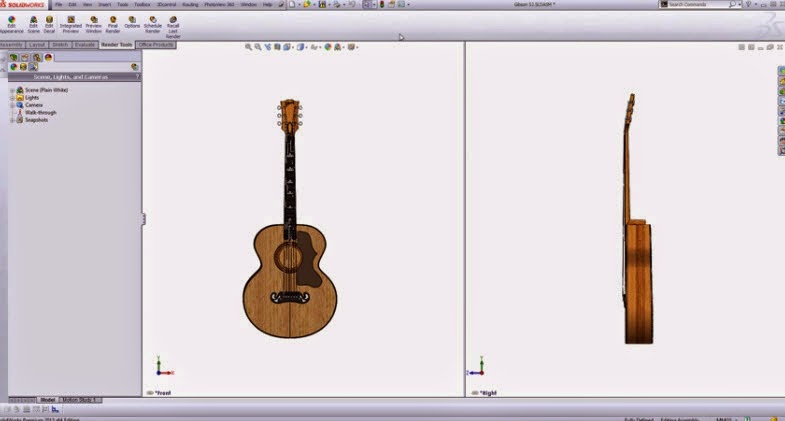Select the Render Tools tab
Image resolution: width=785 pixels, height=421 pixels.
(117, 45)
